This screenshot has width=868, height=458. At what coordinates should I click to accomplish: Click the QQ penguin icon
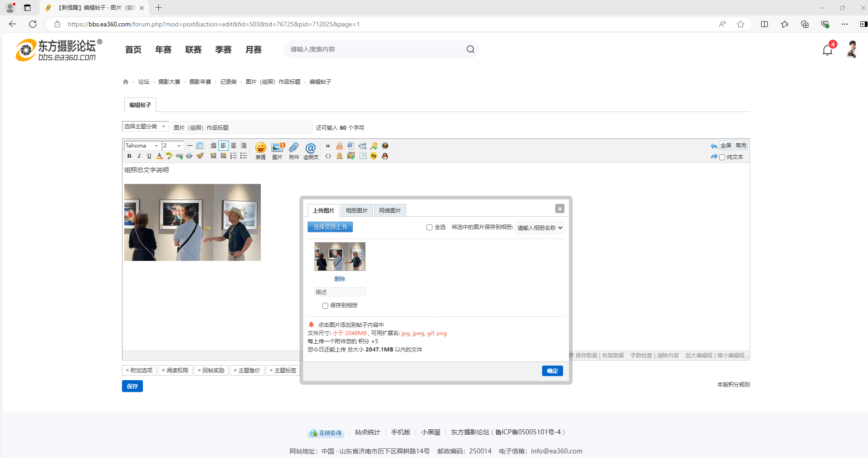click(385, 156)
